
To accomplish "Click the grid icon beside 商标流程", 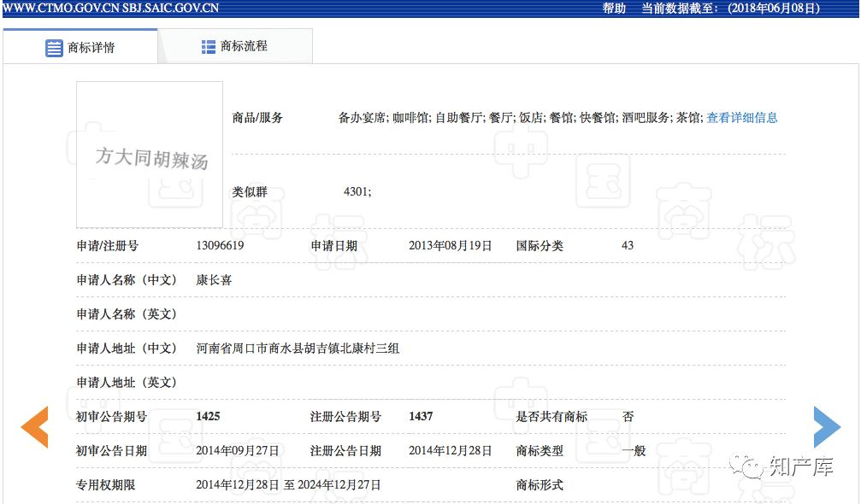I will tap(209, 46).
